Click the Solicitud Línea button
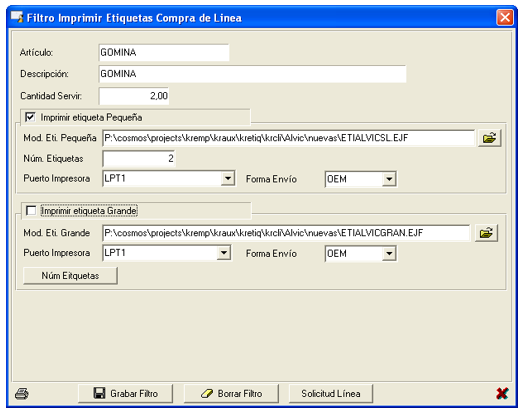The height and width of the screenshot is (413, 524). click(331, 394)
